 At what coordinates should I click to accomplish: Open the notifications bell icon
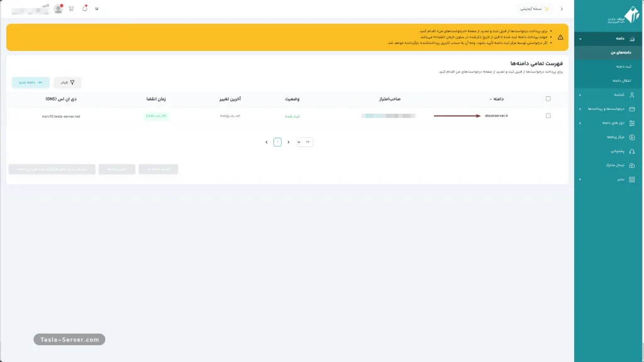(85, 9)
